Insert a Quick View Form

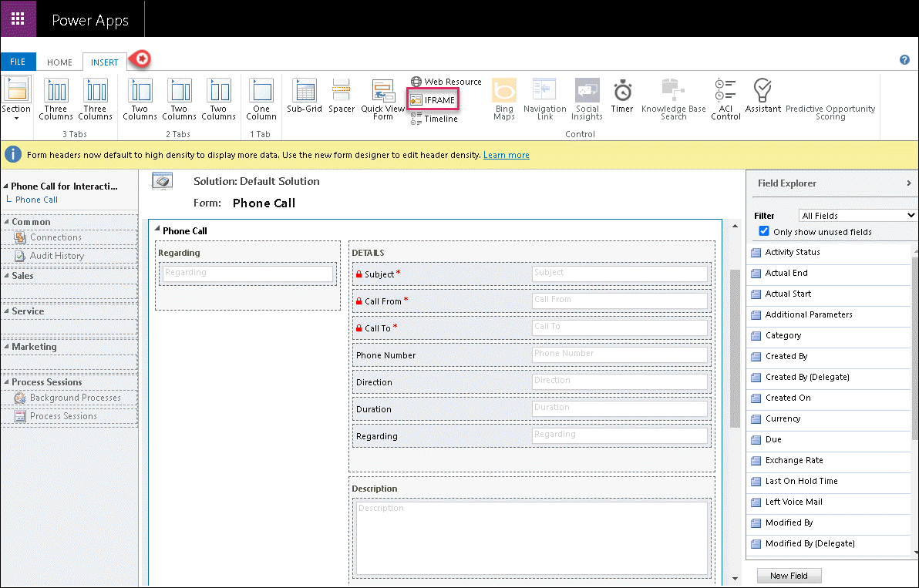383,99
